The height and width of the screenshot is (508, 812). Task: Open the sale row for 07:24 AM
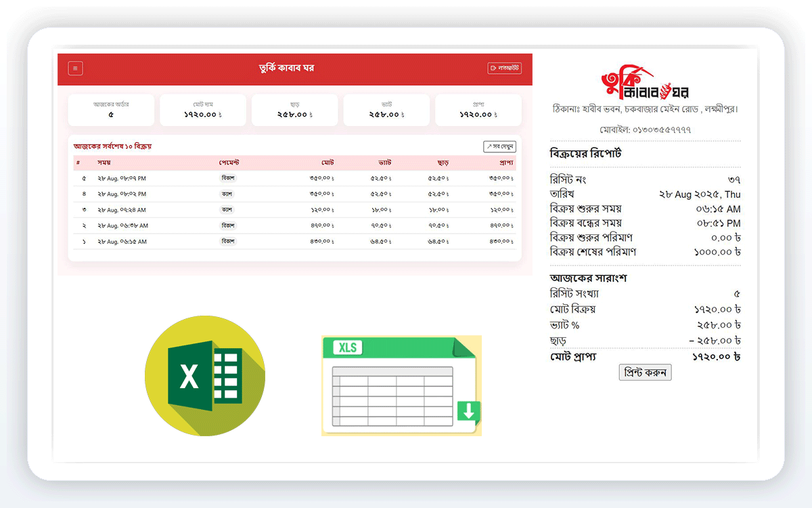pos(294,210)
